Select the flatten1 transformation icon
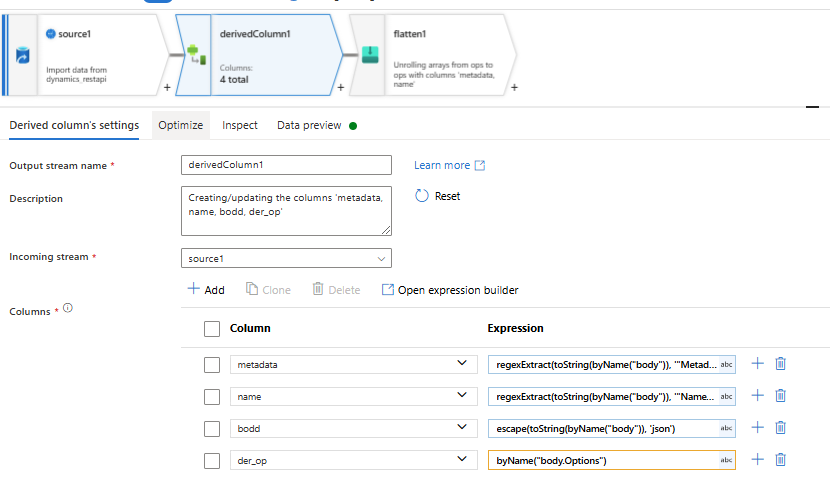Viewport: 830px width, 503px height. 370,55
